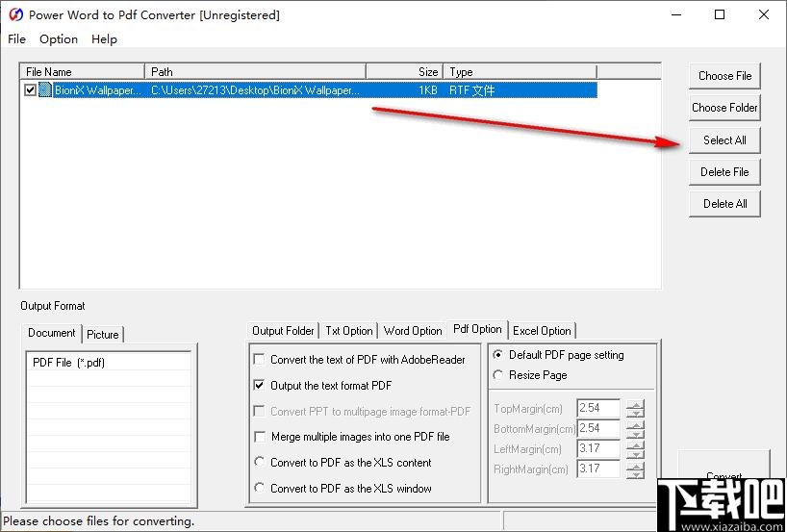Viewport: 787px width, 532px height.
Task: Switch to the Pdf Option tab
Action: [477, 329]
